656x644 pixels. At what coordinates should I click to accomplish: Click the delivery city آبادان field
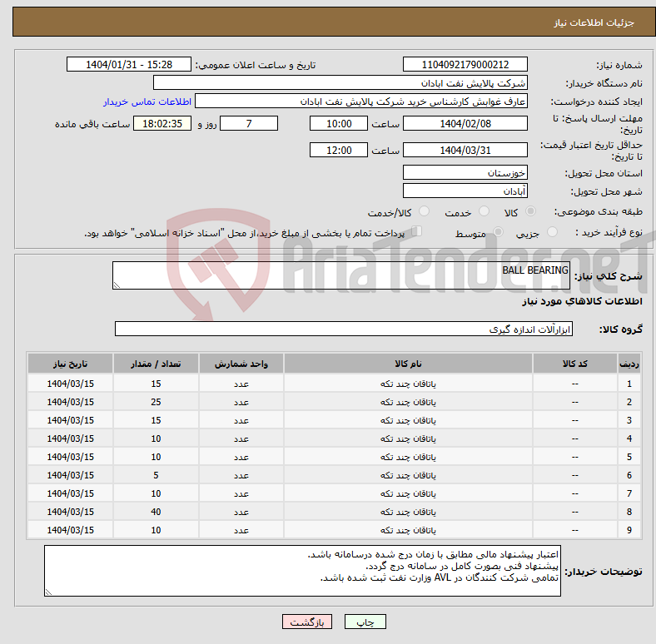tap(465, 191)
